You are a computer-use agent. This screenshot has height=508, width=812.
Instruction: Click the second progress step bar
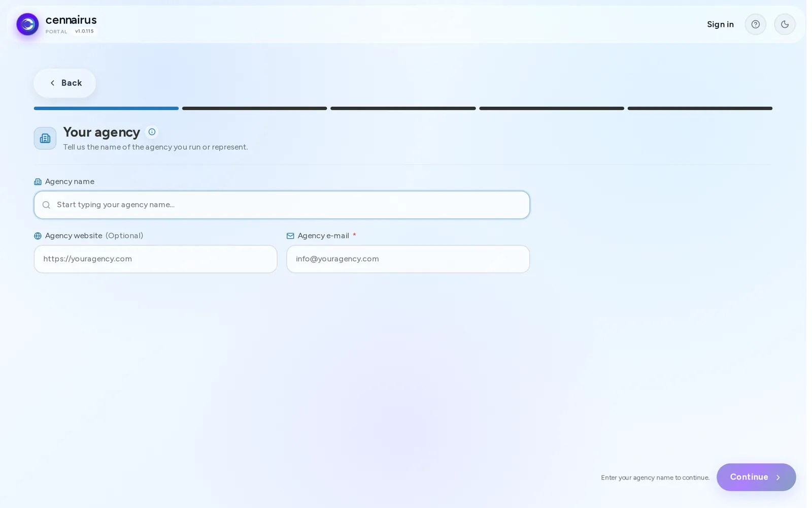point(255,108)
